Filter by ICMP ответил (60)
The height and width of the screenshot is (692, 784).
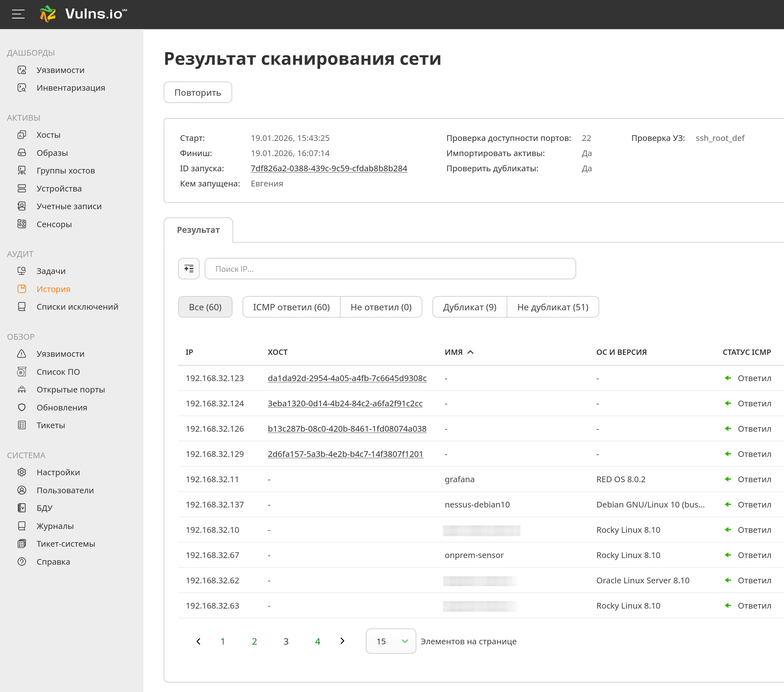coord(291,307)
